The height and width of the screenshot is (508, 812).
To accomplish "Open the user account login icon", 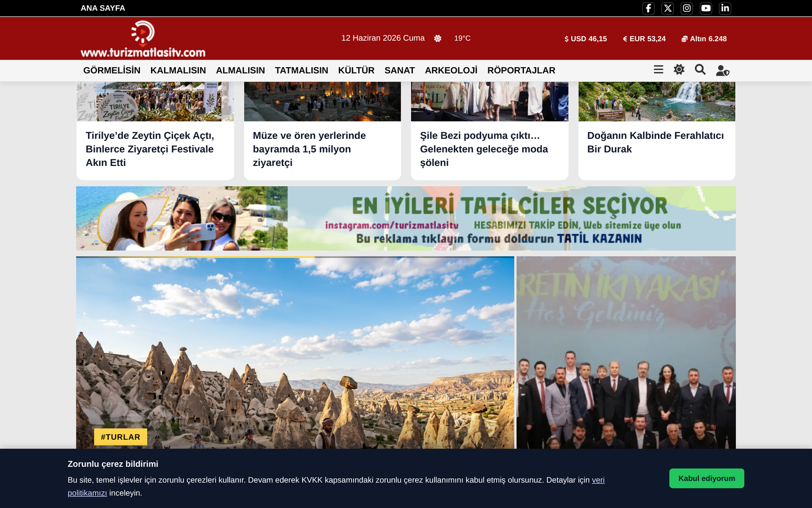I will [722, 71].
